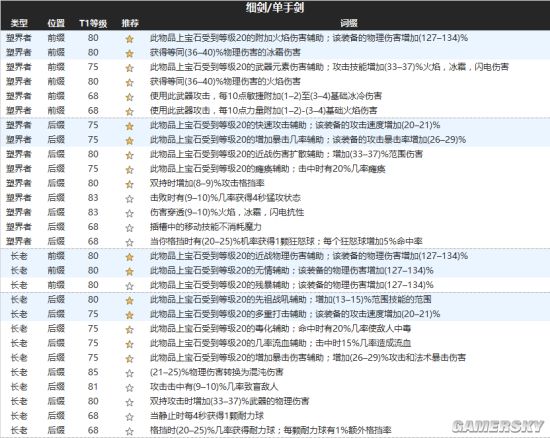550x438 pixels.
Task: Select the 快速攻击辅助 affix text
Action: 295,125
